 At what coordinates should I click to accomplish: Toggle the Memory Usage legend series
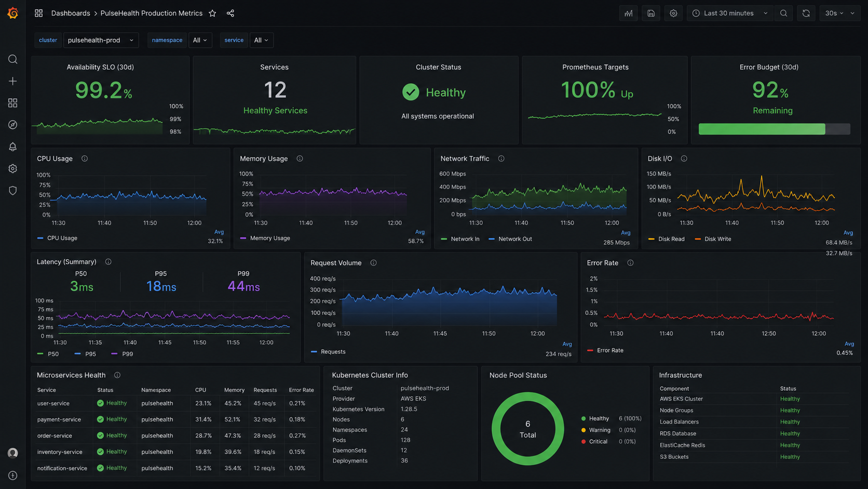pos(265,238)
